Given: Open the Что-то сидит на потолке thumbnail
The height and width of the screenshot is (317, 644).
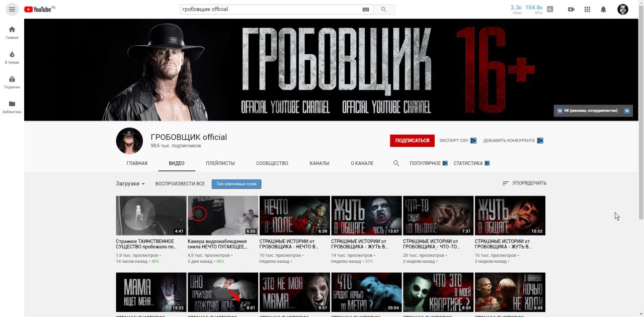Looking at the screenshot, I should point(438,216).
